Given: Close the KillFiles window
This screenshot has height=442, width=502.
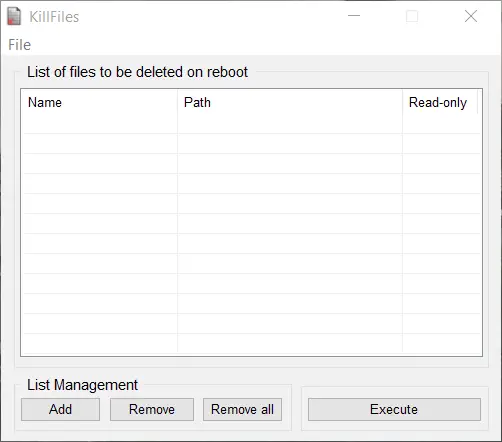Looking at the screenshot, I should coord(471,16).
